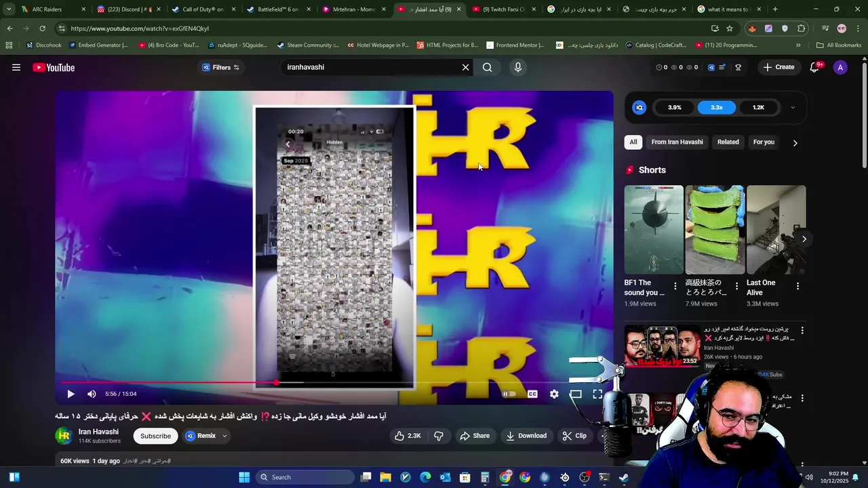
Task: Select the 3.9% stats pill
Action: 675,107
